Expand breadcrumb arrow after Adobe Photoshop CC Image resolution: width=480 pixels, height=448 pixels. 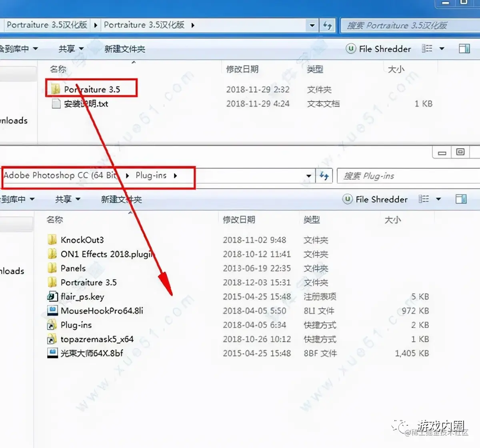click(127, 176)
